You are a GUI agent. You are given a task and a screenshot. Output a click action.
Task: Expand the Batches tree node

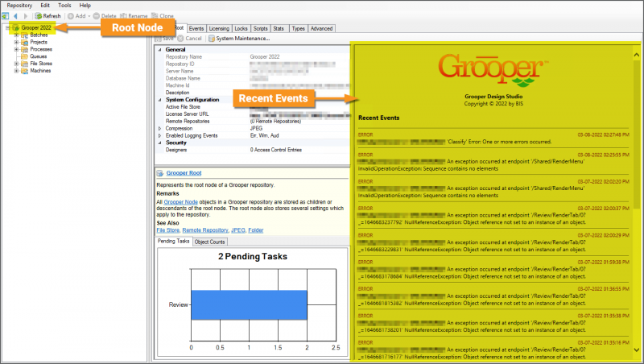point(16,35)
